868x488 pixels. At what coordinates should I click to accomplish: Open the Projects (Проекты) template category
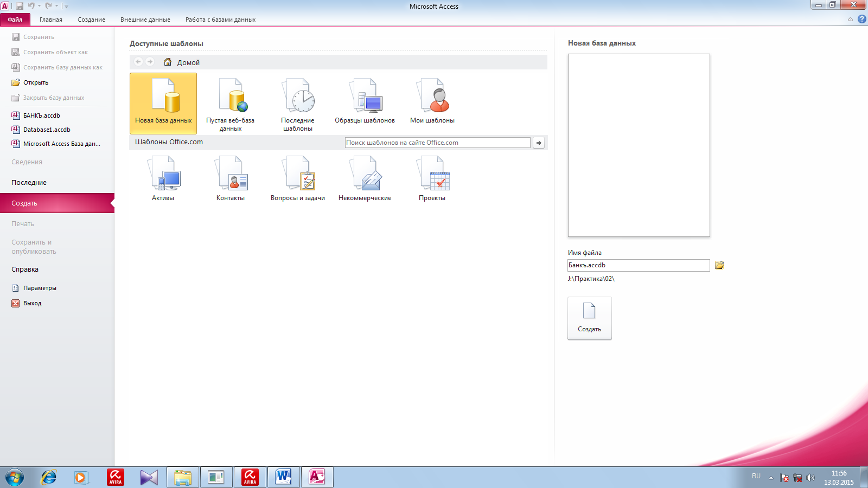[432, 179]
